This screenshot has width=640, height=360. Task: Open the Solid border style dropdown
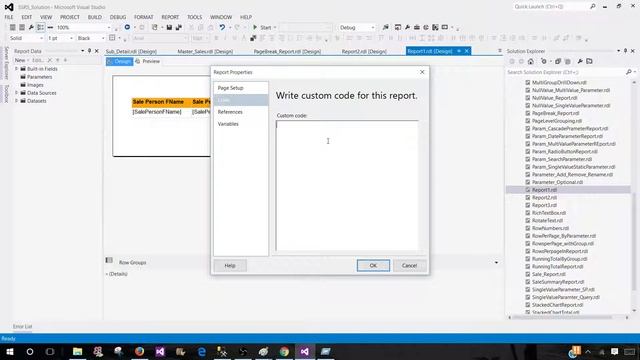click(41, 38)
